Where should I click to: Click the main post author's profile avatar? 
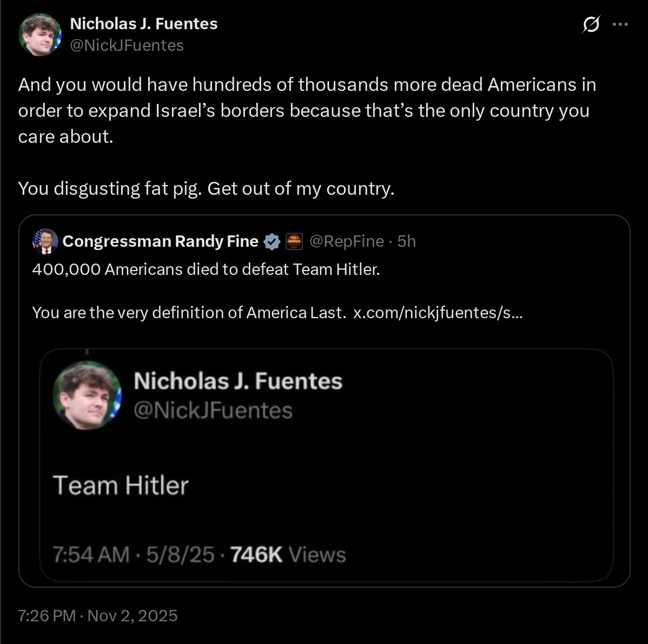[40, 35]
